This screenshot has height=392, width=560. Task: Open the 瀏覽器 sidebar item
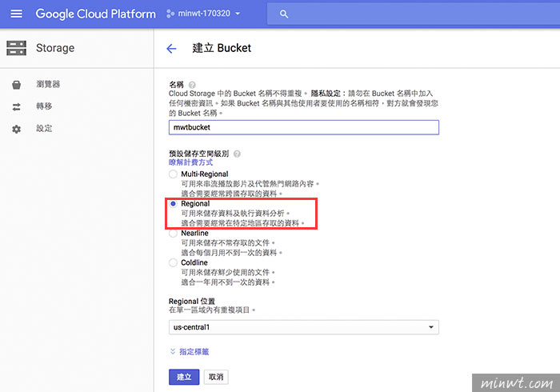(x=48, y=84)
